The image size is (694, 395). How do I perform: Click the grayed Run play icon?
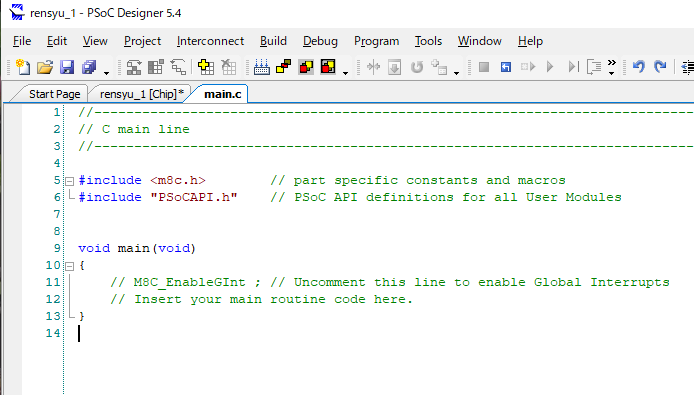[x=550, y=67]
